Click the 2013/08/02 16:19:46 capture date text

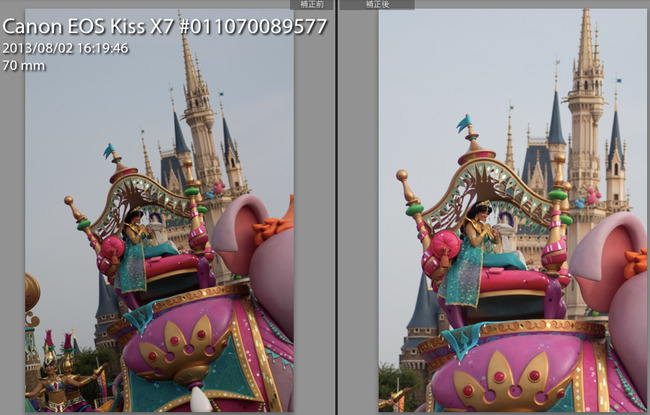(x=65, y=49)
